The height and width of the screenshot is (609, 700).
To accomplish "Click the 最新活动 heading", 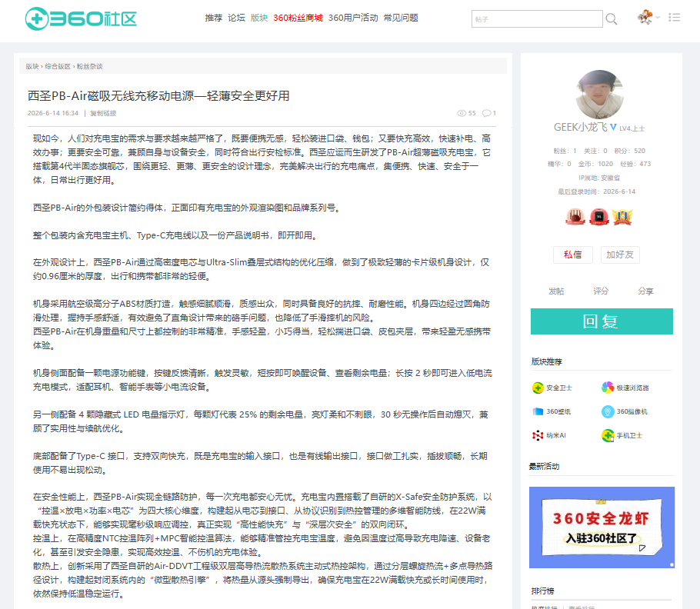I will (544, 467).
